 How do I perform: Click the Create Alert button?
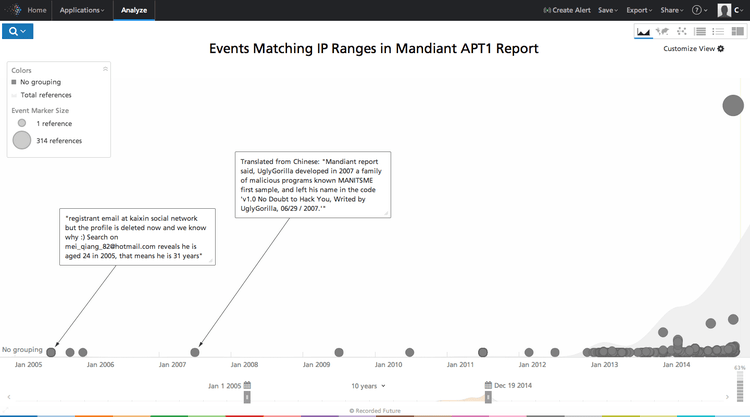click(565, 10)
